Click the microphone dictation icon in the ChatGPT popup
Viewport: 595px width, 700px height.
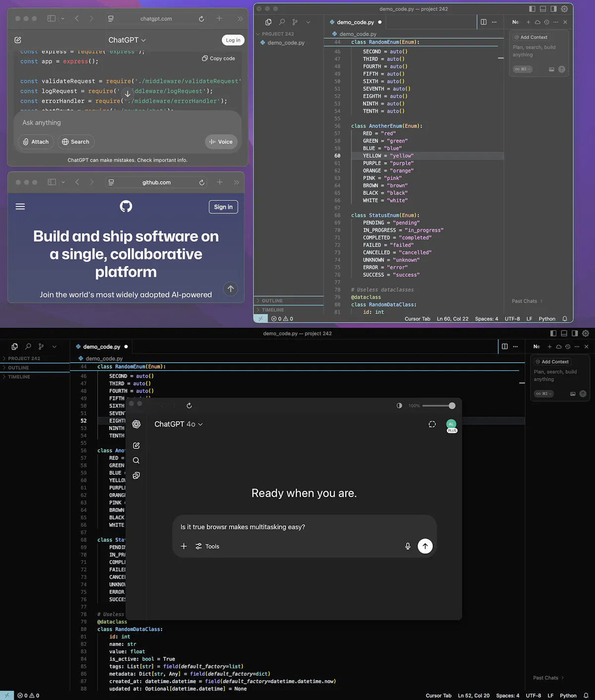[408, 546]
